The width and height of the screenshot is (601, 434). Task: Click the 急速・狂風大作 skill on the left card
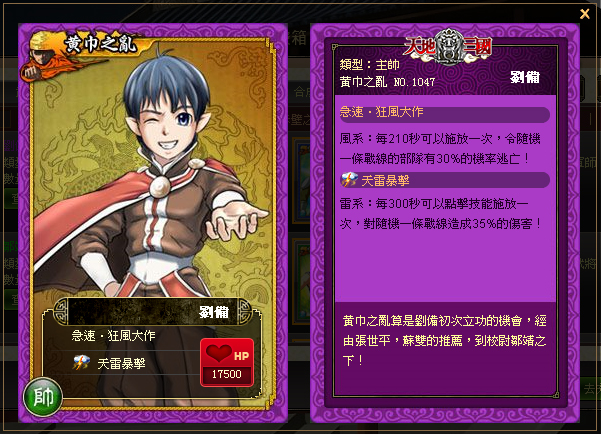pos(113,335)
